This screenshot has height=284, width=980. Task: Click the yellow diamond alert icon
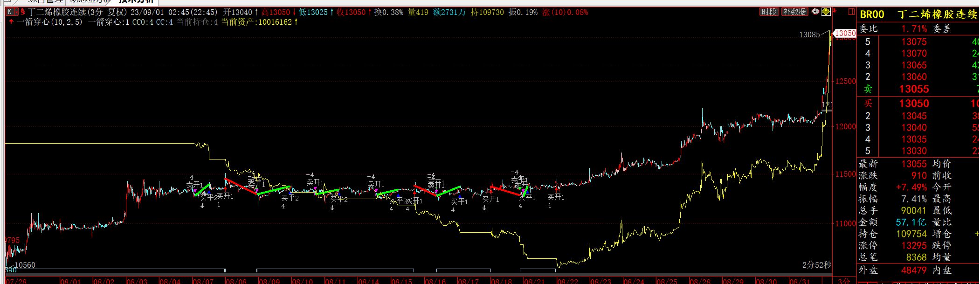826,12
